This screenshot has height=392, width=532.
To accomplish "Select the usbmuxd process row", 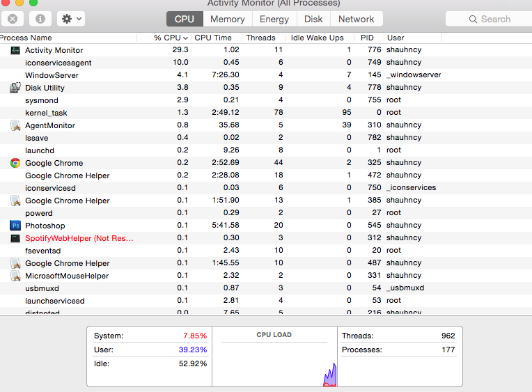I will click(266, 288).
